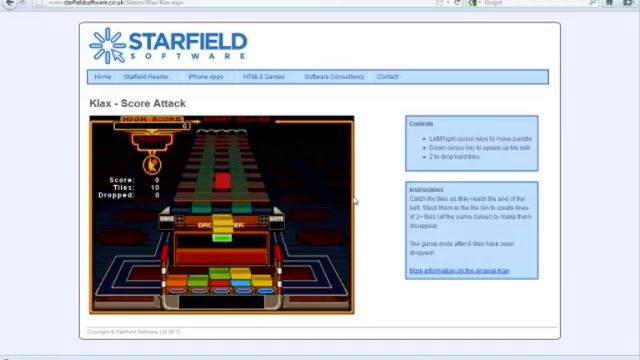
Task: Click the Tiles: 10 readout
Action: (136, 187)
